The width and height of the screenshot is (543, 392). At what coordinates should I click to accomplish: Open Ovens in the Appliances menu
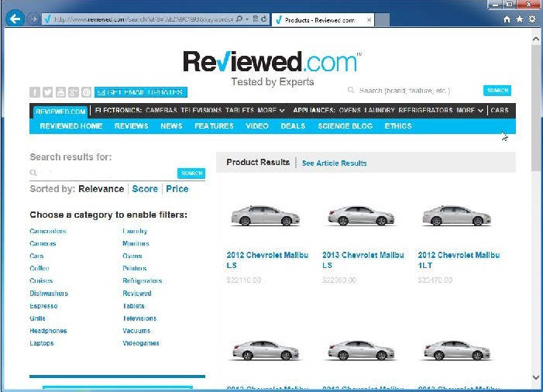pos(349,110)
